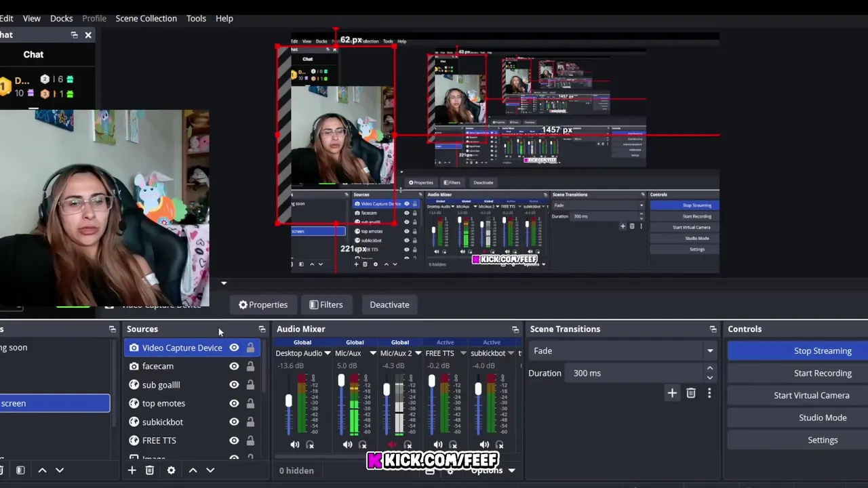Adjust the subkickbot volume fader
This screenshot has width=868, height=488.
click(478, 389)
